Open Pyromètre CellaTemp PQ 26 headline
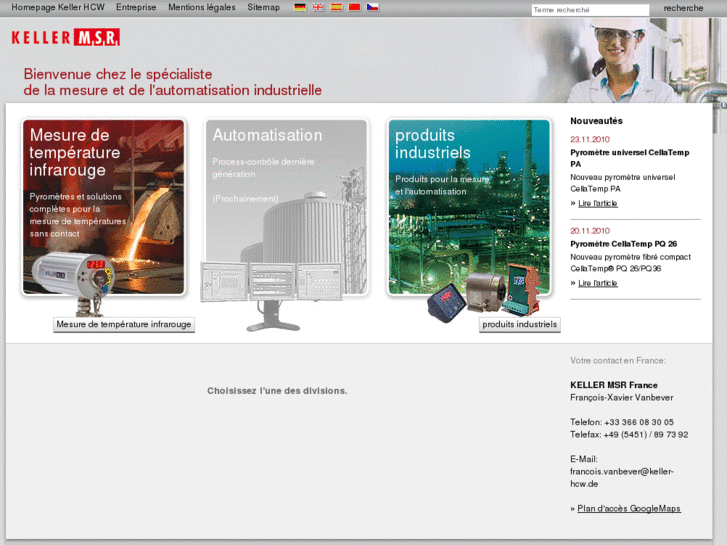 pos(624,244)
